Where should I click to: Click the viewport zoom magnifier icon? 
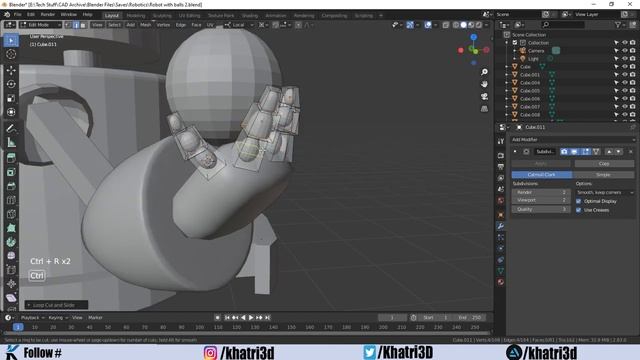point(484,72)
